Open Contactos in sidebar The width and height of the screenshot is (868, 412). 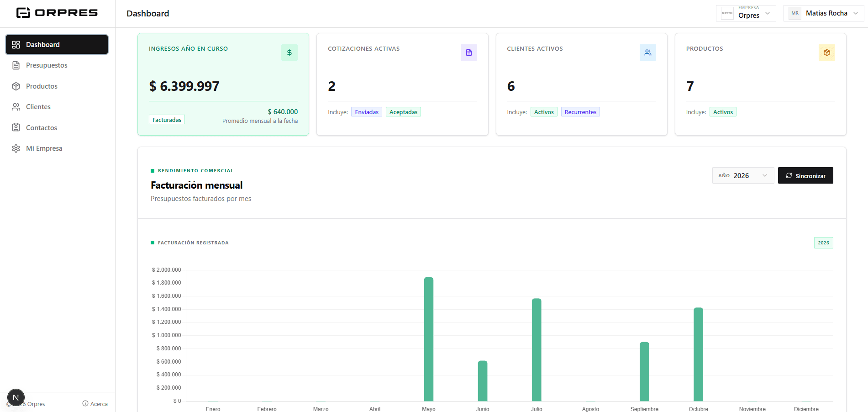point(57,128)
